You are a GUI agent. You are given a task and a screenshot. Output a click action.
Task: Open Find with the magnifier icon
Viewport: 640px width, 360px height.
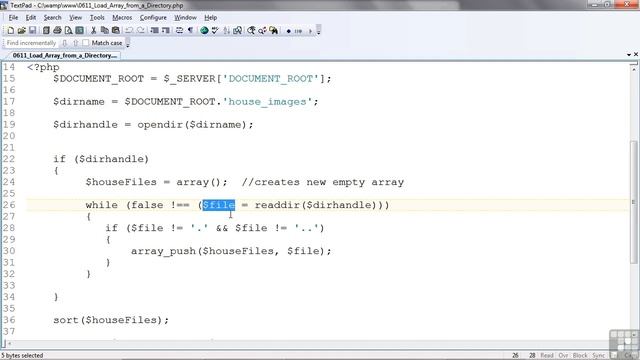point(251,31)
